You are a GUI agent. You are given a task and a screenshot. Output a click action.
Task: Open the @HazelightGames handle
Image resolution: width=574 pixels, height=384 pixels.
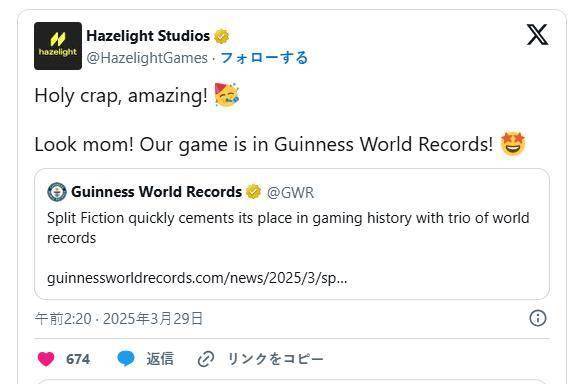point(147,58)
